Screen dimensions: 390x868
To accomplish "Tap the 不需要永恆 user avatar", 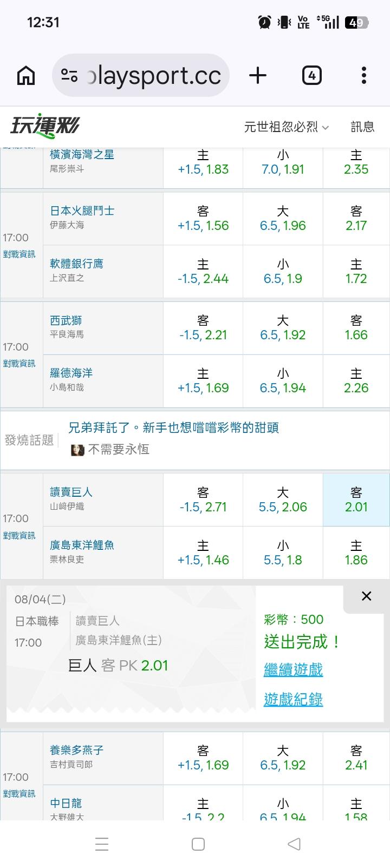I will [77, 450].
